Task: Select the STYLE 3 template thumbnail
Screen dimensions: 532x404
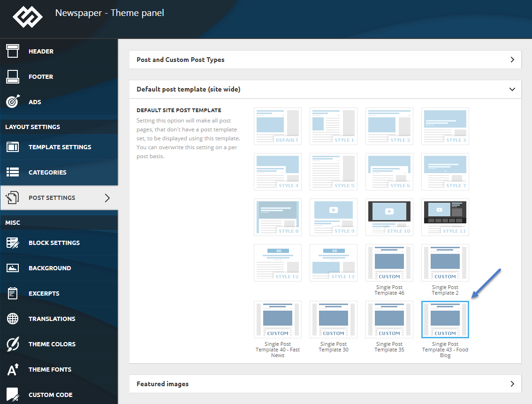Action: [445, 126]
